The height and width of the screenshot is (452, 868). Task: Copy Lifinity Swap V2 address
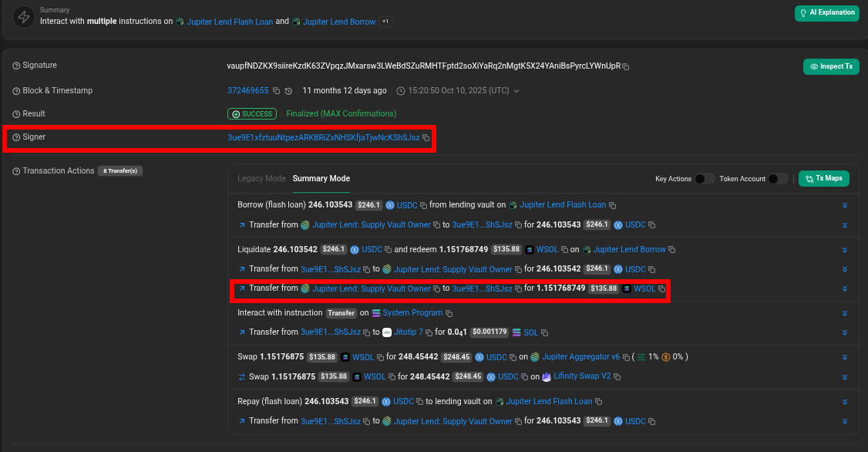[x=617, y=376]
